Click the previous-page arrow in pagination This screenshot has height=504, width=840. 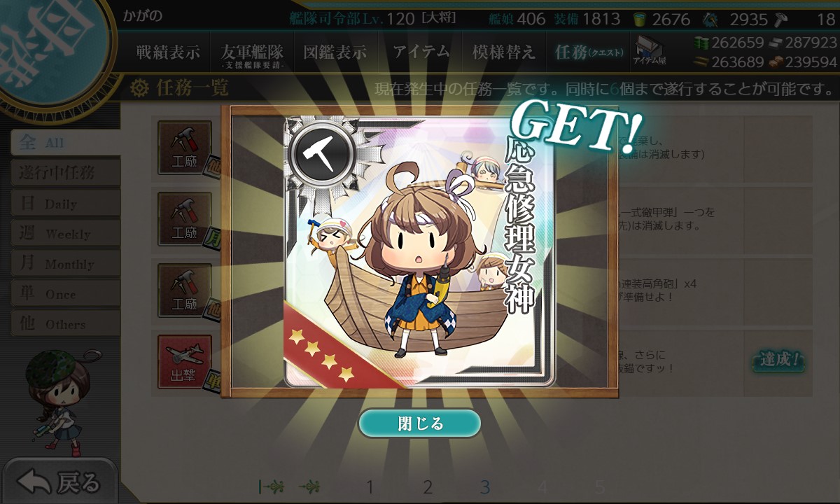point(310,486)
